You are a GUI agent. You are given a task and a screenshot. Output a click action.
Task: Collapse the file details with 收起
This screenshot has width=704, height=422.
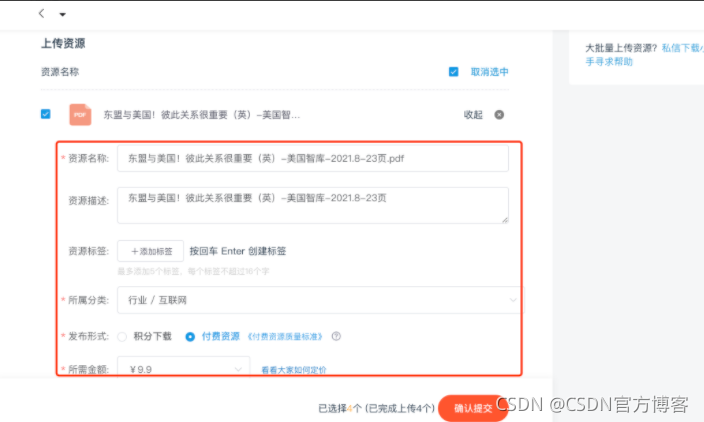tap(473, 115)
